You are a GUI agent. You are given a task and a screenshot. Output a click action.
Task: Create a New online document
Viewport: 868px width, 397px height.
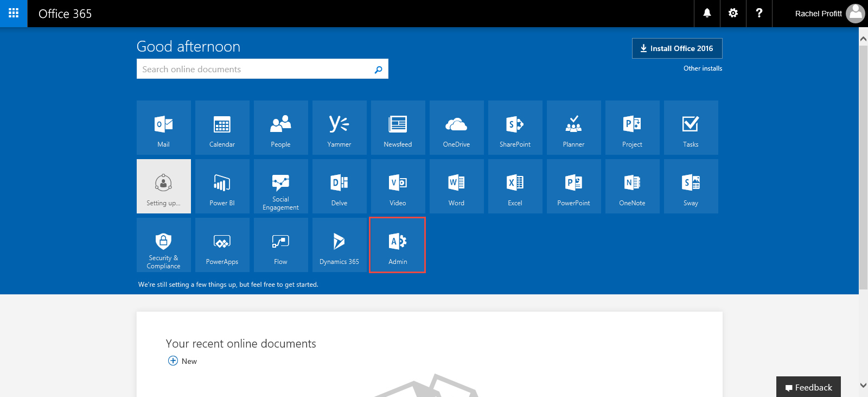pyautogui.click(x=183, y=361)
